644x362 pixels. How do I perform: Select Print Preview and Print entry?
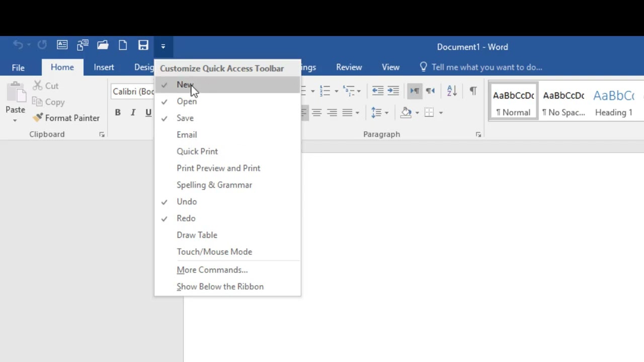click(x=227, y=168)
